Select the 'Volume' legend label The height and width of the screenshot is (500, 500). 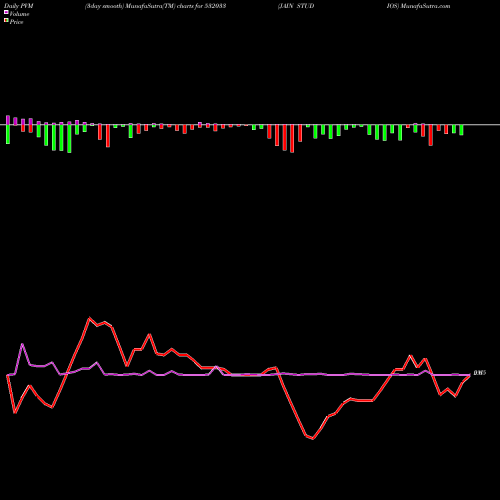(19, 14)
